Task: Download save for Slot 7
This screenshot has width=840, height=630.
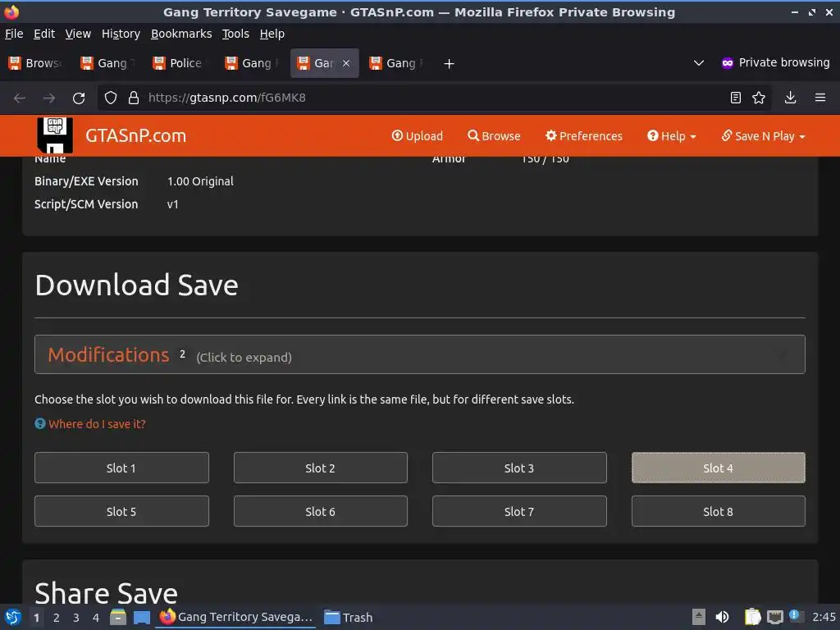Action: click(x=519, y=511)
